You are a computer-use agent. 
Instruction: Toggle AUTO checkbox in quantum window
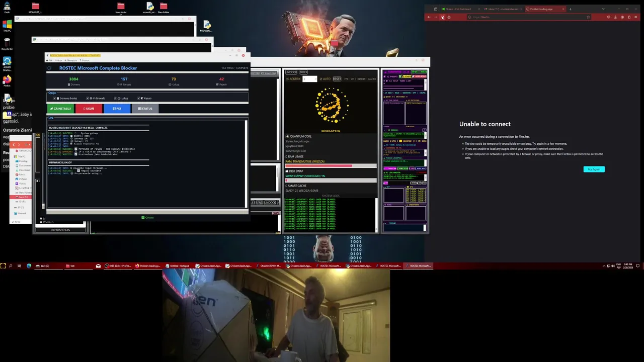(x=321, y=79)
